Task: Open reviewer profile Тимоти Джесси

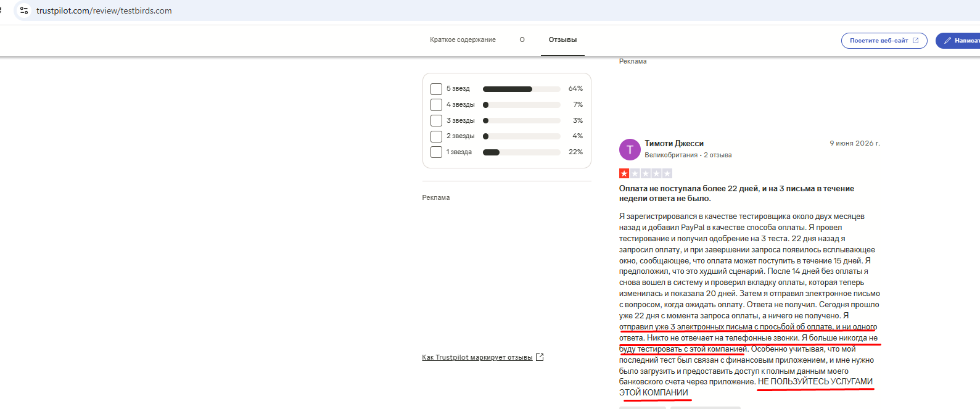Action: [x=674, y=143]
